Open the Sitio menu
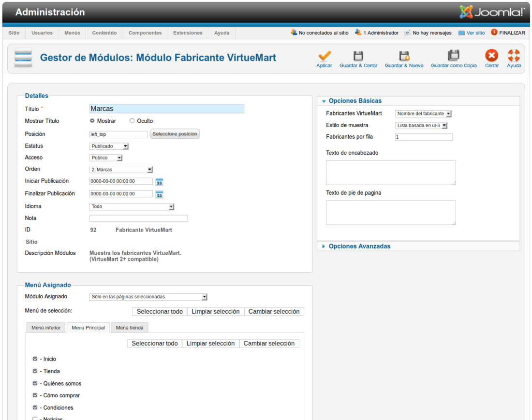 [x=14, y=33]
